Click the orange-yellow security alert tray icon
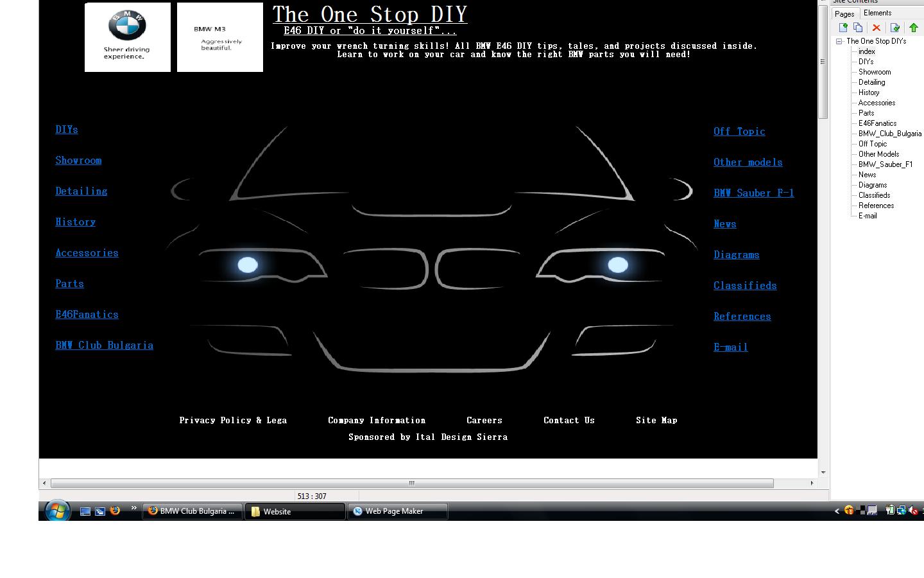924x578 pixels. (x=849, y=510)
